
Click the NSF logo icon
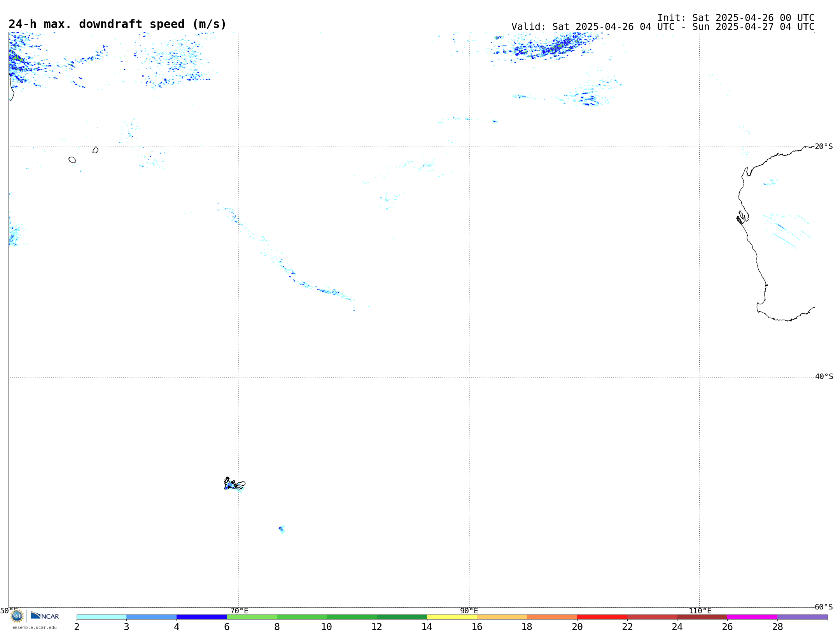17,616
